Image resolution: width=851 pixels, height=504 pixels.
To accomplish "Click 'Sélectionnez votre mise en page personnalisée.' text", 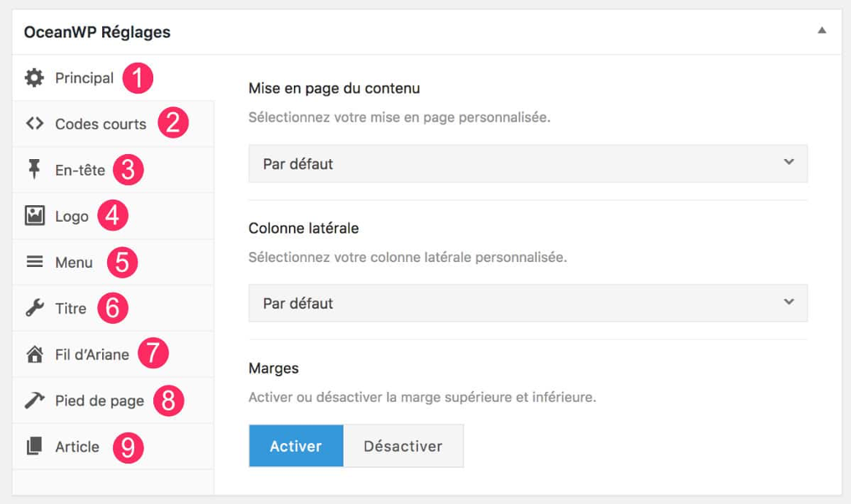I will click(x=400, y=117).
